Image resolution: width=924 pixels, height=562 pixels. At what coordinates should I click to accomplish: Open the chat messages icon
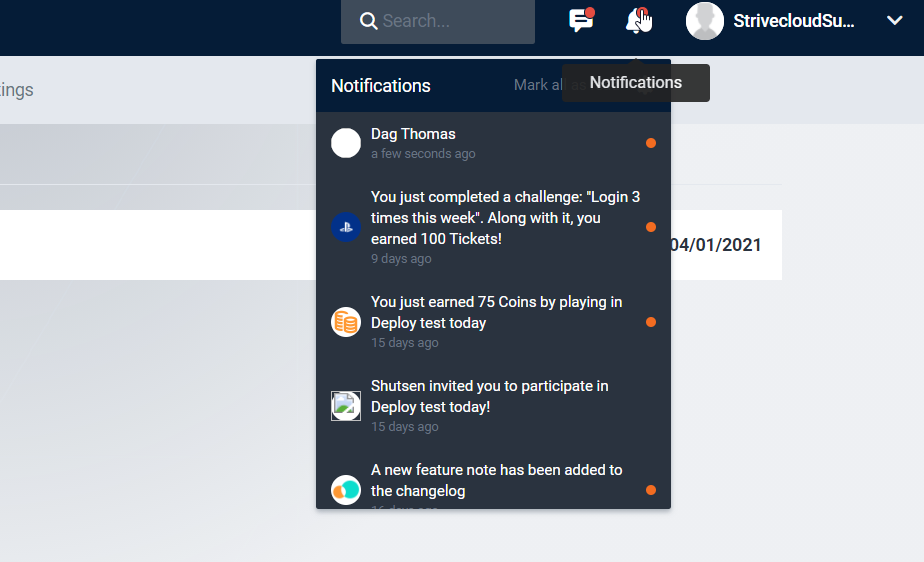point(580,21)
